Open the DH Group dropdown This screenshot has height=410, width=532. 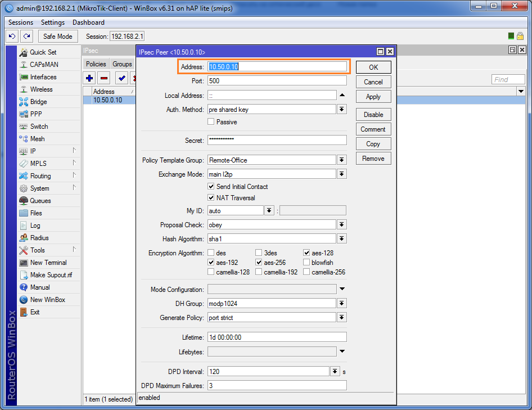[342, 303]
